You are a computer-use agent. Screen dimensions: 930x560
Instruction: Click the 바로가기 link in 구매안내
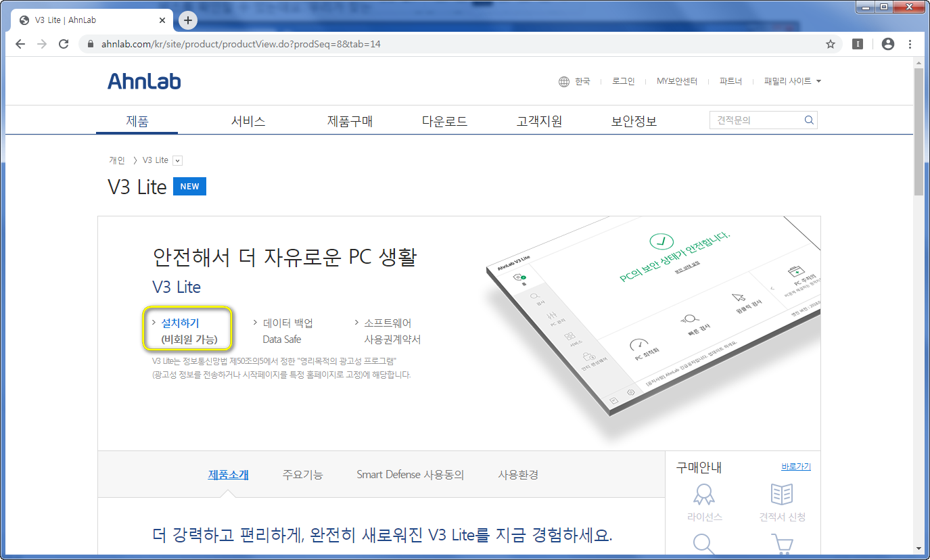(796, 467)
